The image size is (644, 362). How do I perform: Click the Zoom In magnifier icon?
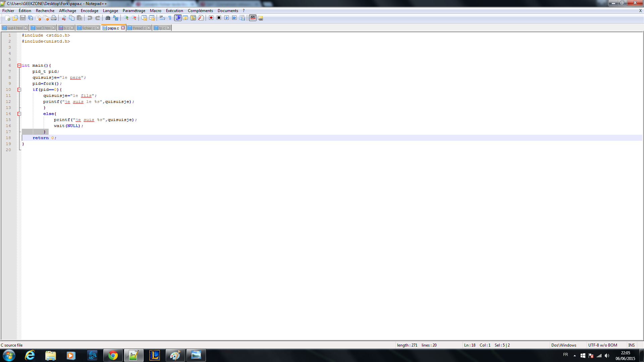pyautogui.click(x=126, y=18)
